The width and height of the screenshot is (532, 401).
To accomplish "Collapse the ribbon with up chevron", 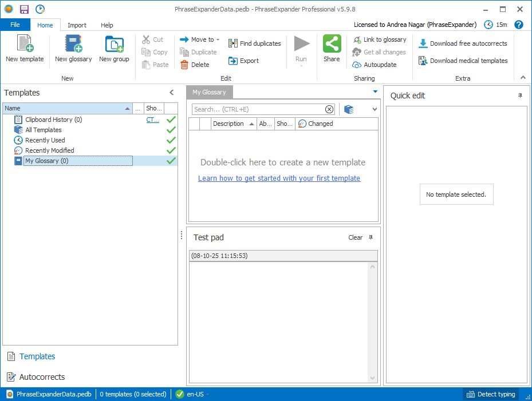I will tap(523, 78).
